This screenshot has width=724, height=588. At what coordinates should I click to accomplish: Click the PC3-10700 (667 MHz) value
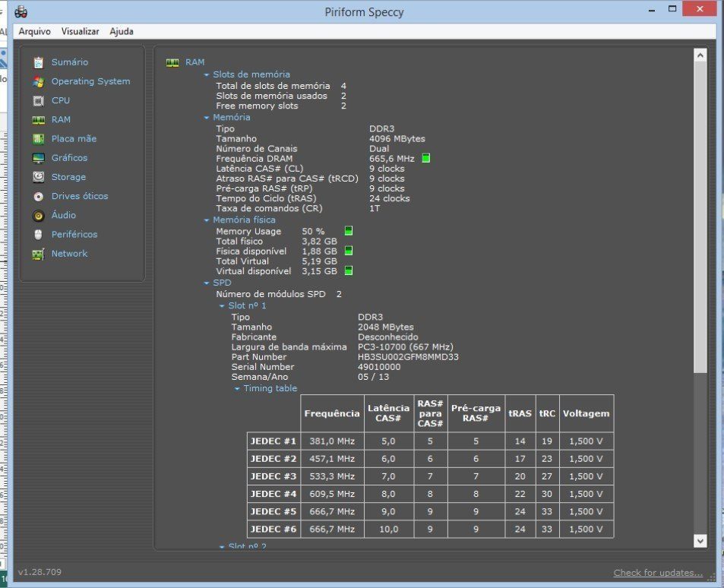click(406, 347)
